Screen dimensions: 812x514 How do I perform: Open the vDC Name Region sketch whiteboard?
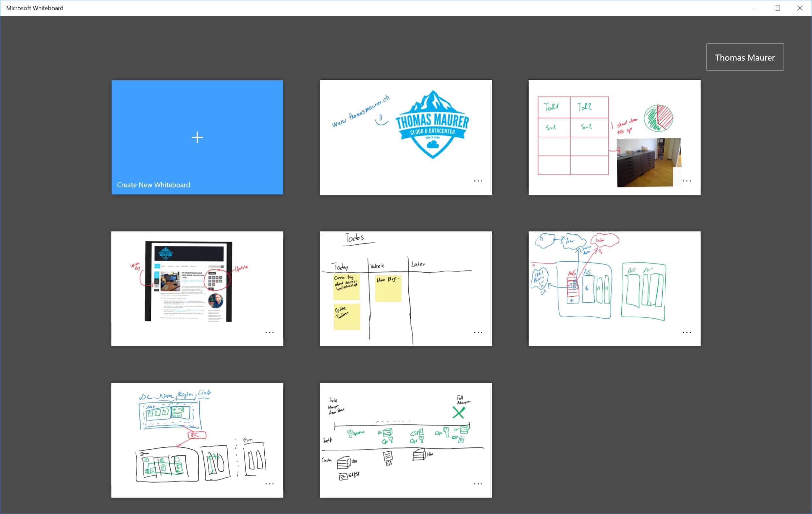pyautogui.click(x=197, y=440)
